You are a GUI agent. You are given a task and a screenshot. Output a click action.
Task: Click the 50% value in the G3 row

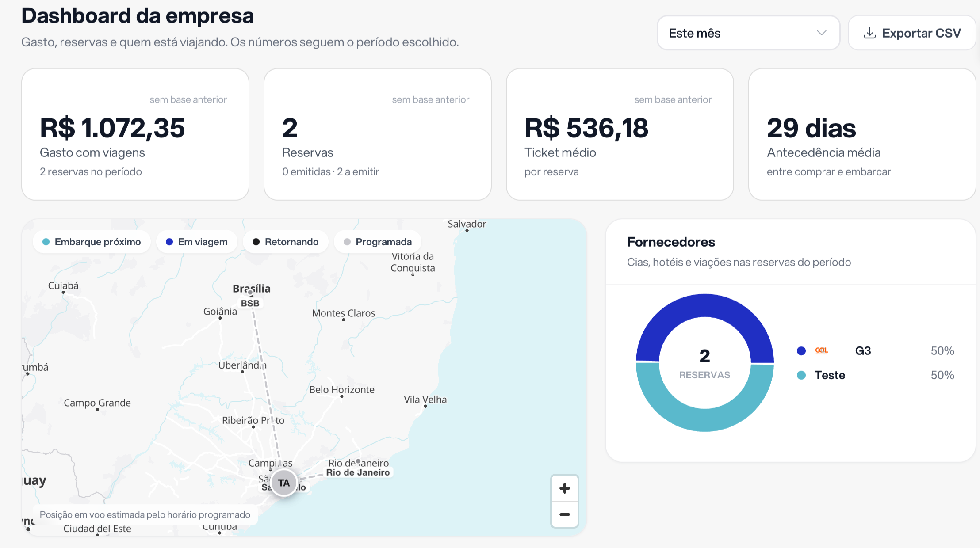[942, 351]
